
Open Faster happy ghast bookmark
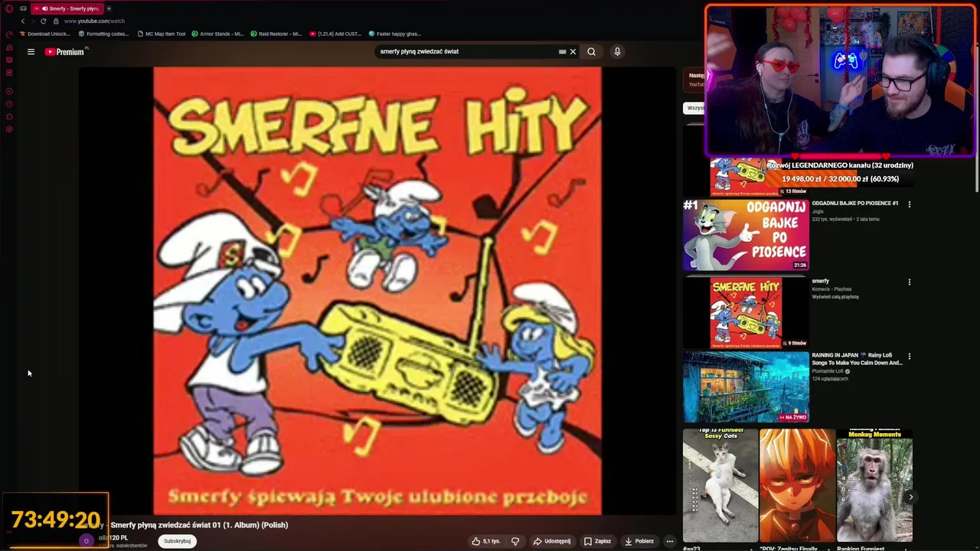pyautogui.click(x=394, y=34)
